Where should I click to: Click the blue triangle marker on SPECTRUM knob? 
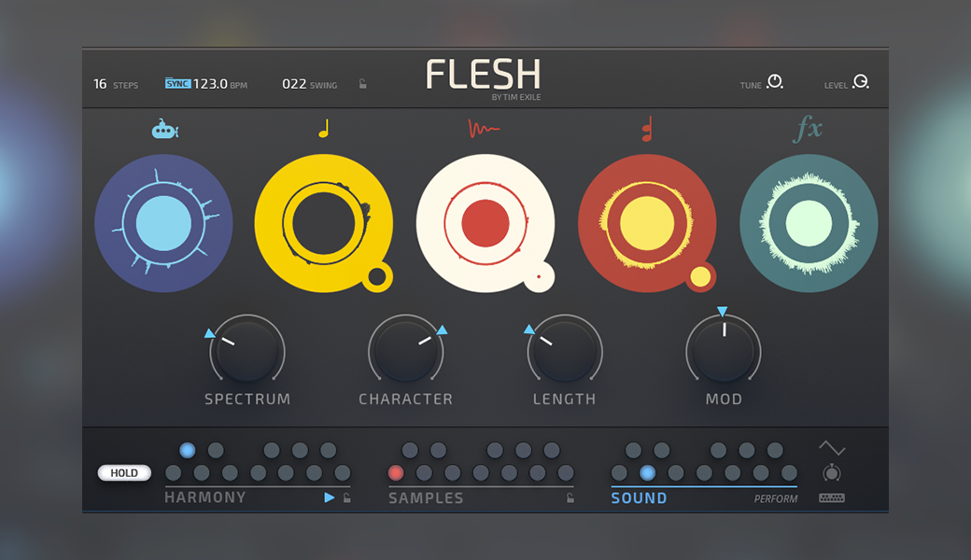(210, 333)
